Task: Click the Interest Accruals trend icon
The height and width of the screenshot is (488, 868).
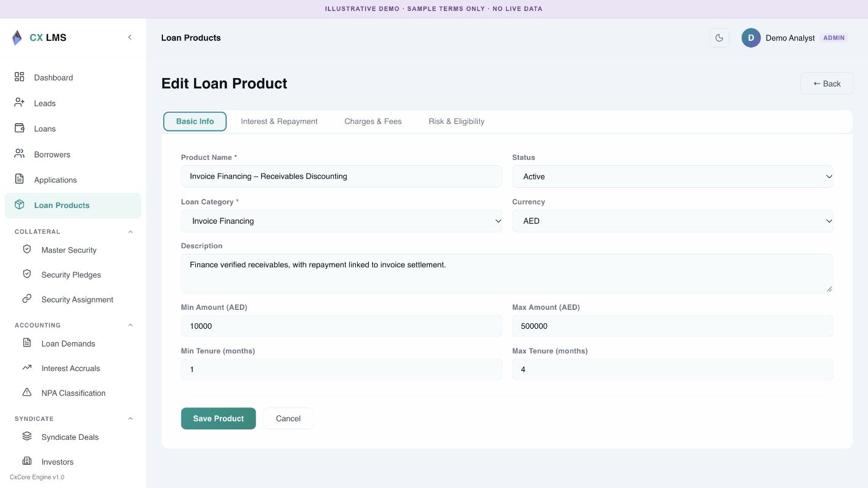Action: (x=27, y=368)
